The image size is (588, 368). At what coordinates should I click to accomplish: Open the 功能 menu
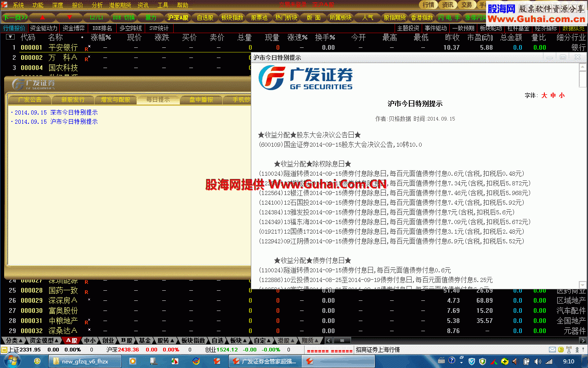[38, 6]
